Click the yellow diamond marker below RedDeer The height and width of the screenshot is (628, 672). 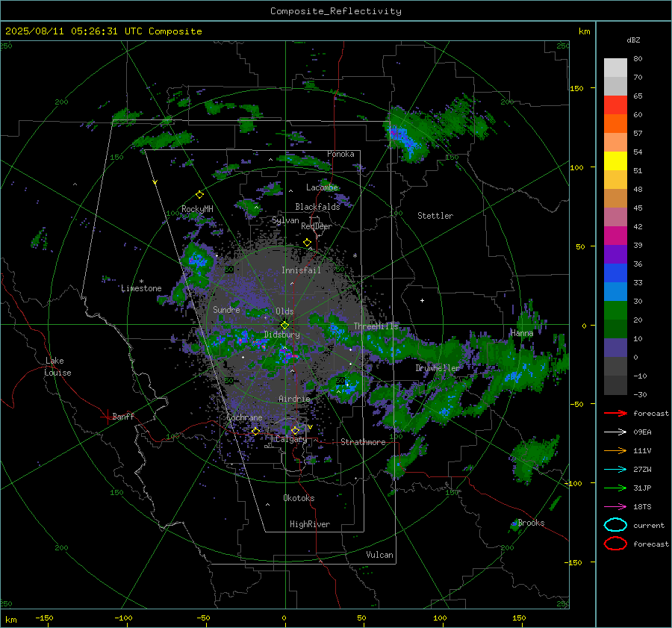308,243
